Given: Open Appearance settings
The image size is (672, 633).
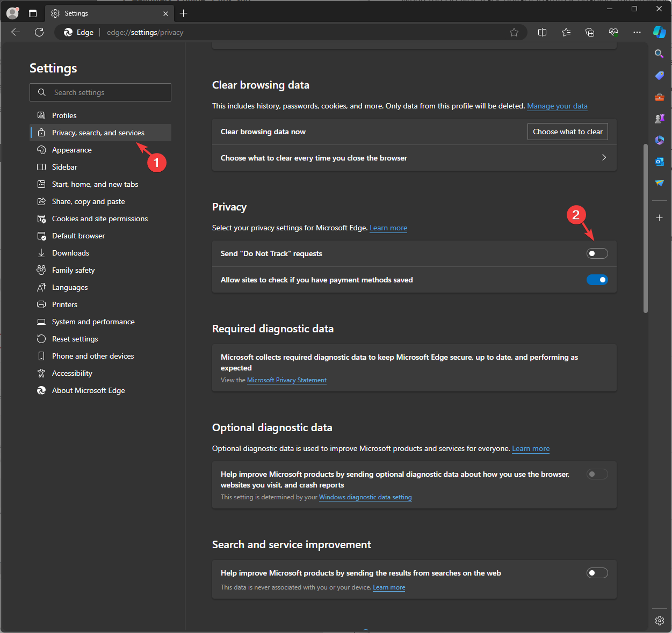Looking at the screenshot, I should point(100,150).
